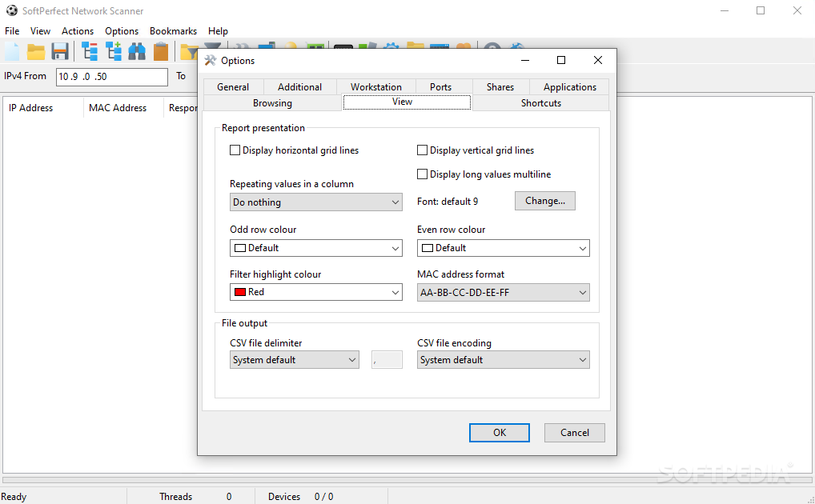Open the Filter highlight colour dropdown
815x504 pixels.
click(316, 292)
